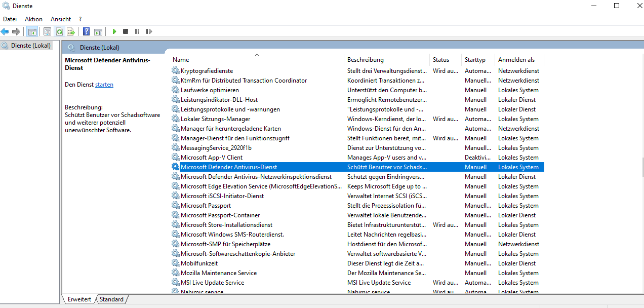Select the gear icon of Leistungsindikator-DLL-Host
Screen dimensions: 644x308
tap(176, 100)
